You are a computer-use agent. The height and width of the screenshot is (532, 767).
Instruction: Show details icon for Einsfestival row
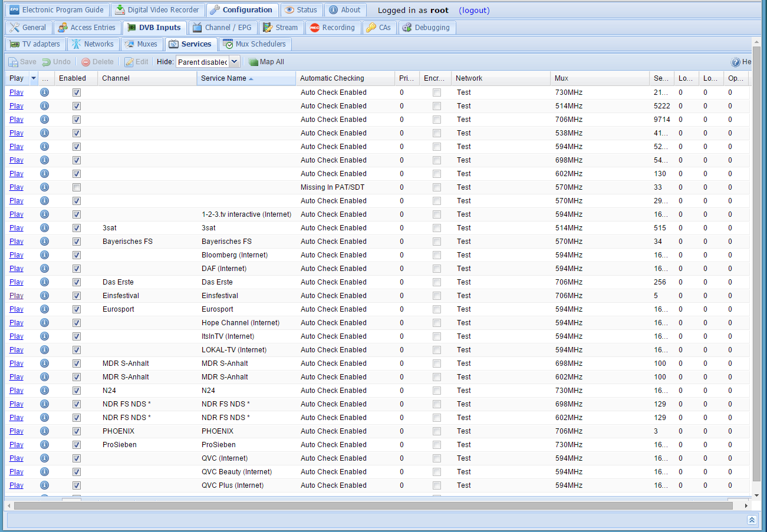[x=44, y=296]
